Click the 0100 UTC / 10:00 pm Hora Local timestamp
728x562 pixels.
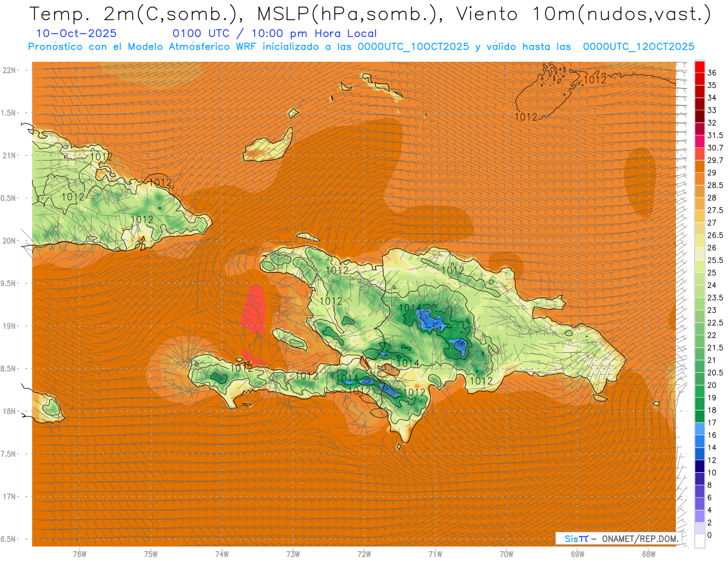[274, 33]
